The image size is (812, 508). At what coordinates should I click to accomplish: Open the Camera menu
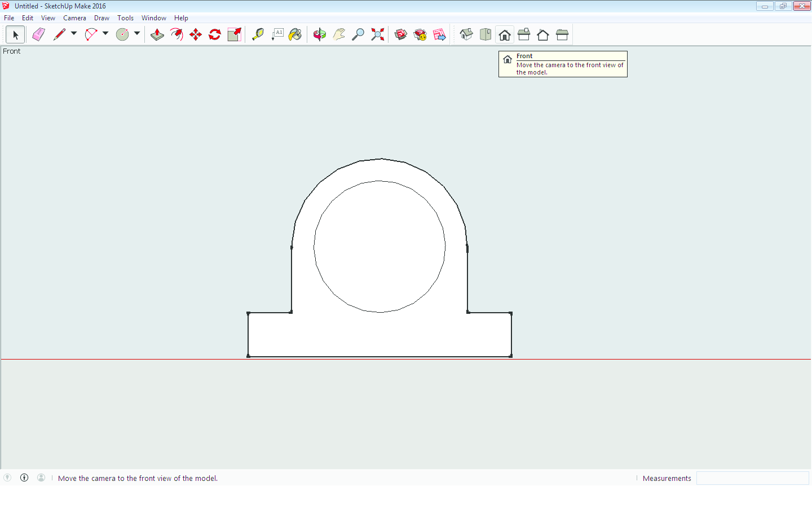pyautogui.click(x=74, y=18)
